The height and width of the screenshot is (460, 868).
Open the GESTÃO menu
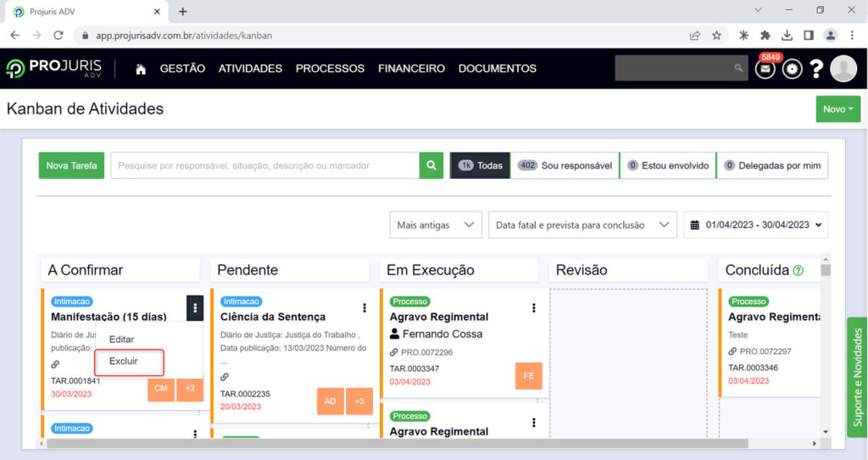click(x=182, y=69)
